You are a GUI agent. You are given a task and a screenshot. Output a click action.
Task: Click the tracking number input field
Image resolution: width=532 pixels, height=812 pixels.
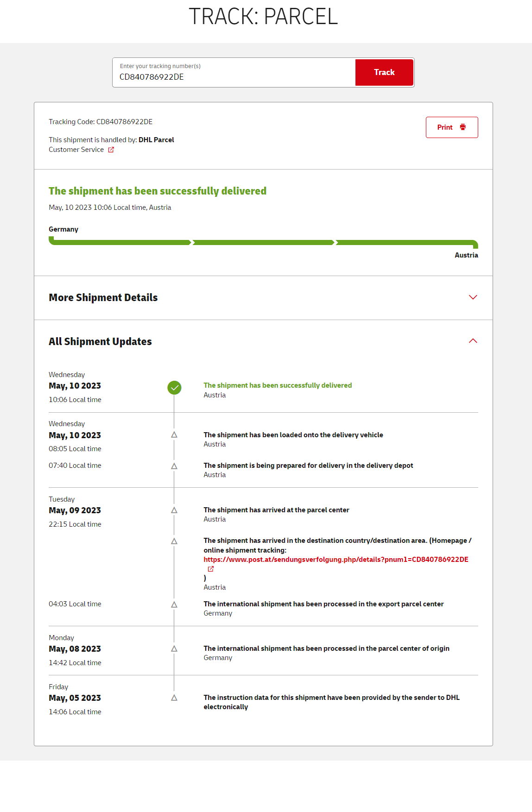pos(234,76)
